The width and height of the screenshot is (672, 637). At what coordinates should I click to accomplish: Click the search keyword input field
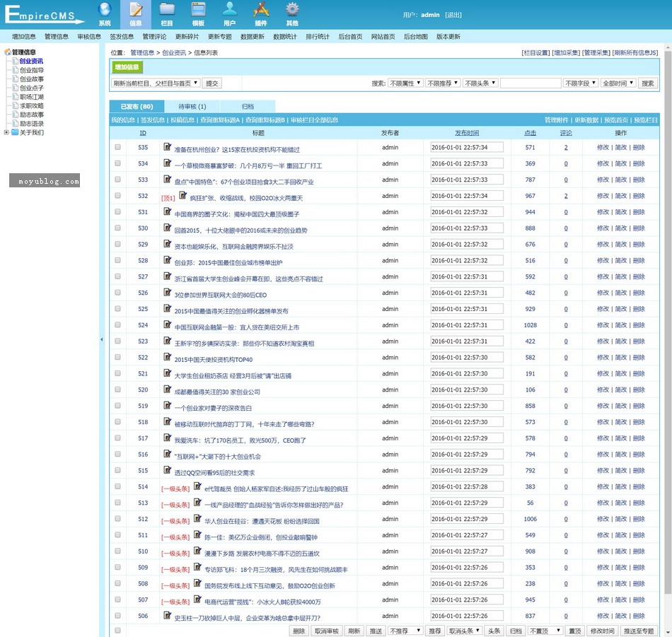click(x=531, y=83)
